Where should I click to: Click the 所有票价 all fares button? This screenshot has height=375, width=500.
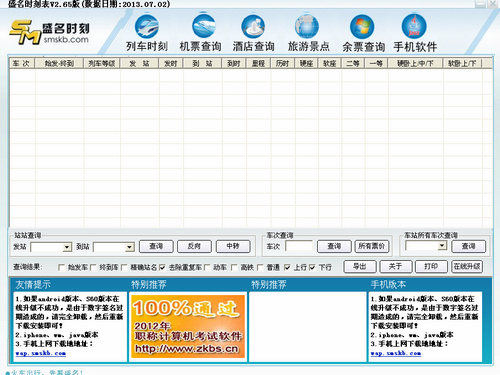coord(372,246)
